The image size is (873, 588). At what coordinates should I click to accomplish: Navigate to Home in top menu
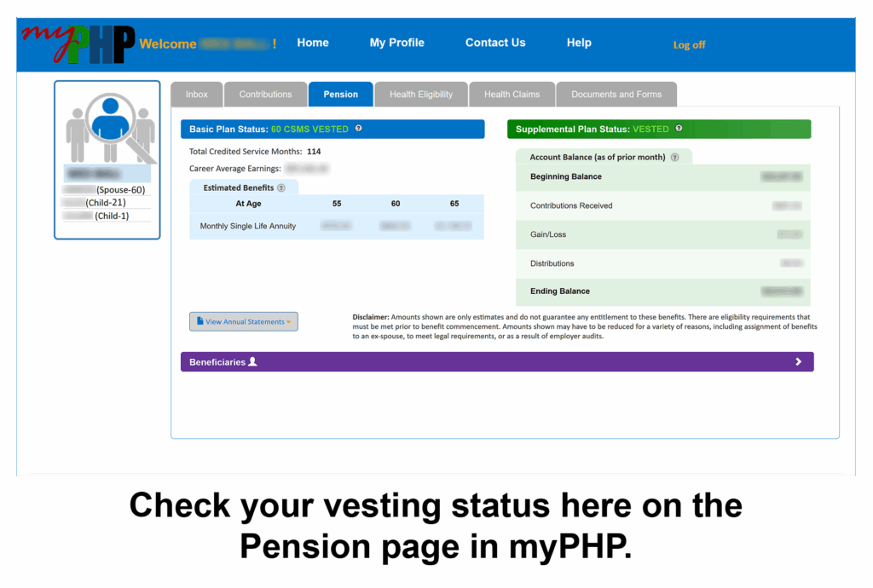pos(313,43)
